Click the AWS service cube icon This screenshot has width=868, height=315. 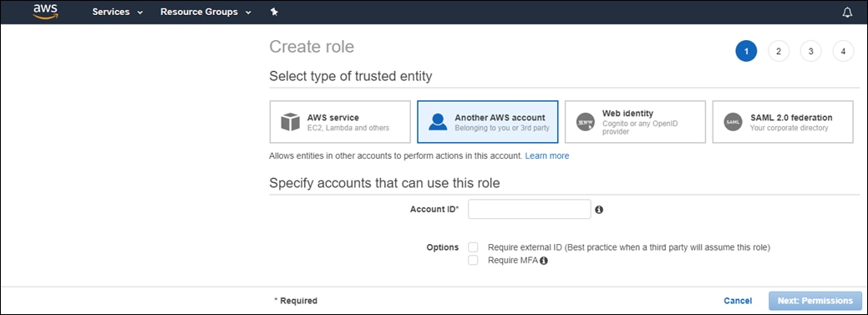(290, 122)
